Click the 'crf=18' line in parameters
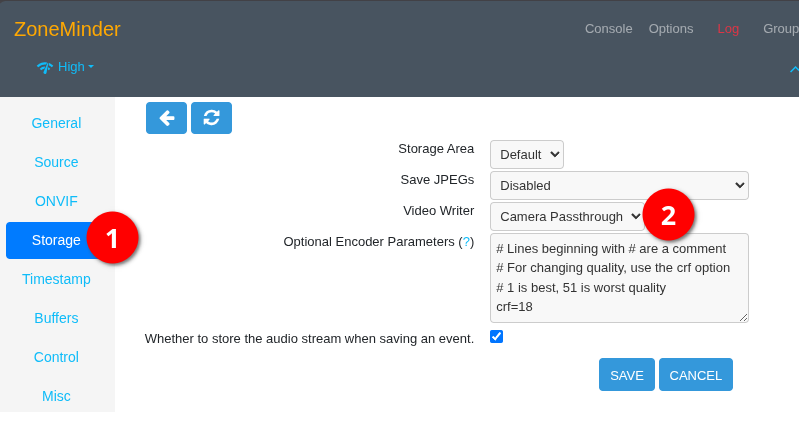Image resolution: width=799 pixels, height=447 pixels. tap(514, 307)
